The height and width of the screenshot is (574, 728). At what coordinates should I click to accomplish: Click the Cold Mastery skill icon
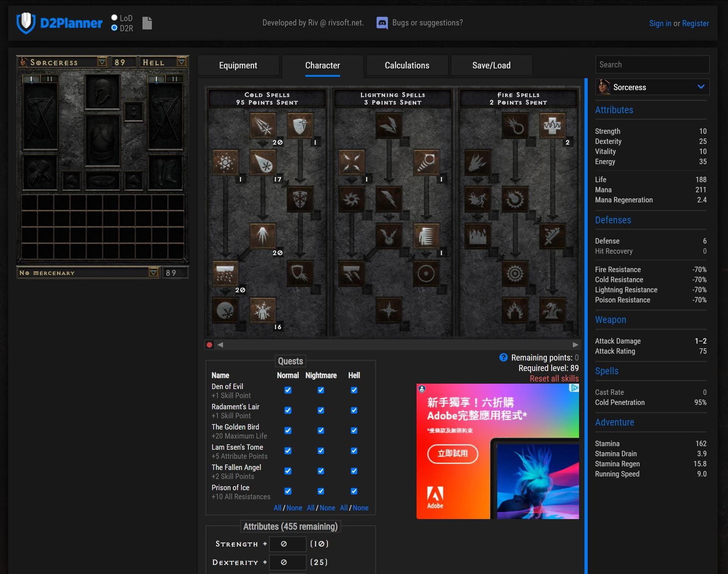pyautogui.click(x=262, y=310)
